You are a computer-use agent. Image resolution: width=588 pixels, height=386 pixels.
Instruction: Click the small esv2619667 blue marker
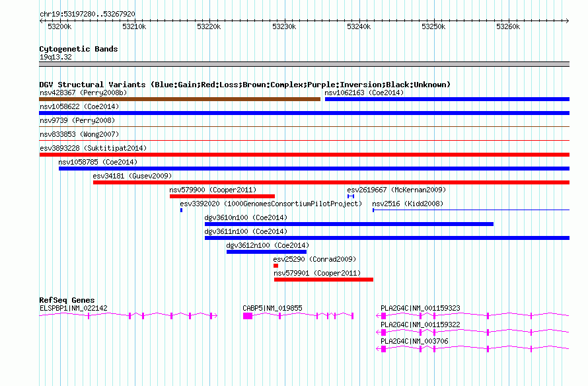351,196
